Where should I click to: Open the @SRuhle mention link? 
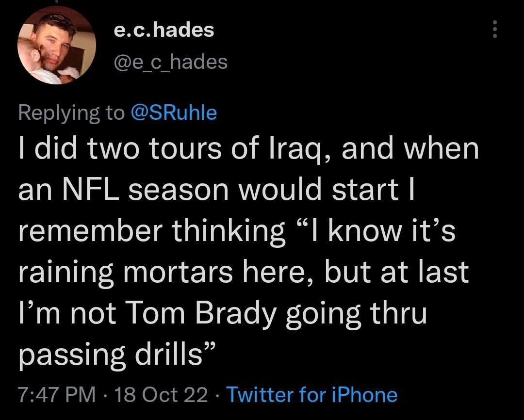click(x=174, y=113)
